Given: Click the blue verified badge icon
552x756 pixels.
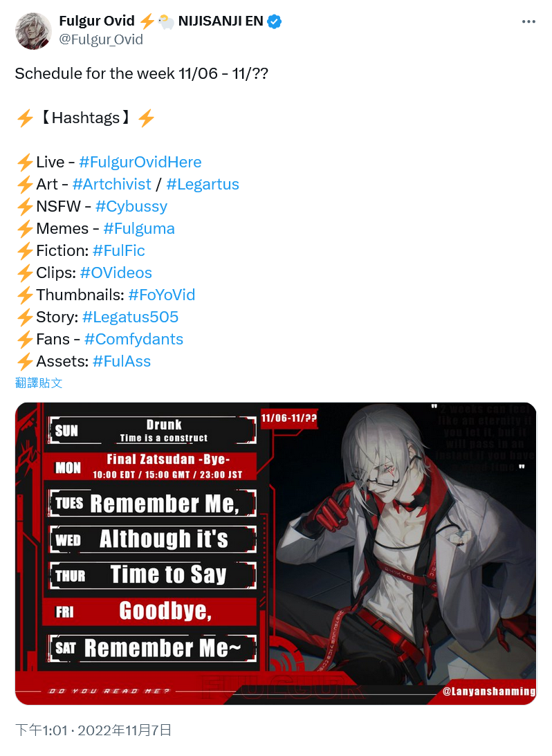Looking at the screenshot, I should (275, 21).
